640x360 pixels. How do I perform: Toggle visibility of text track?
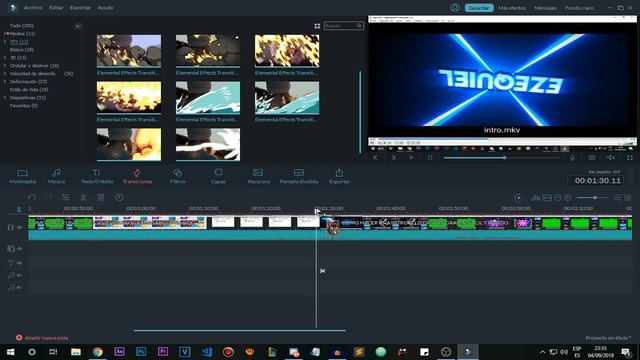click(x=19, y=263)
